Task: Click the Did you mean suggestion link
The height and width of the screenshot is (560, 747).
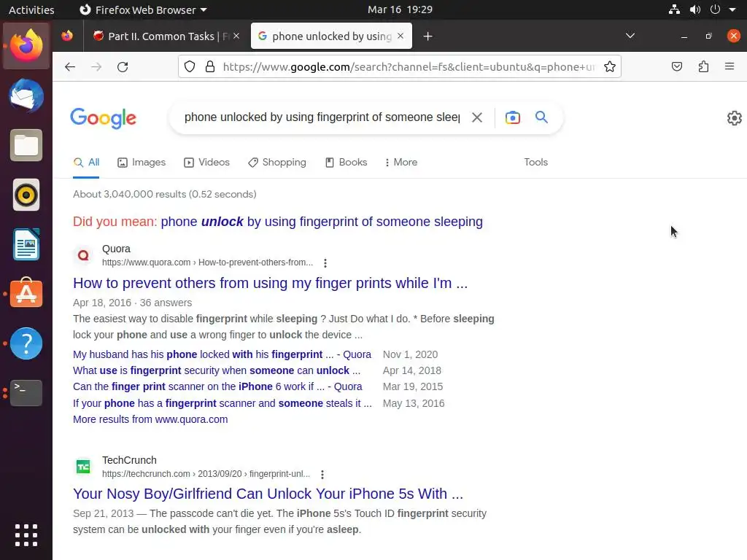Action: pos(322,222)
